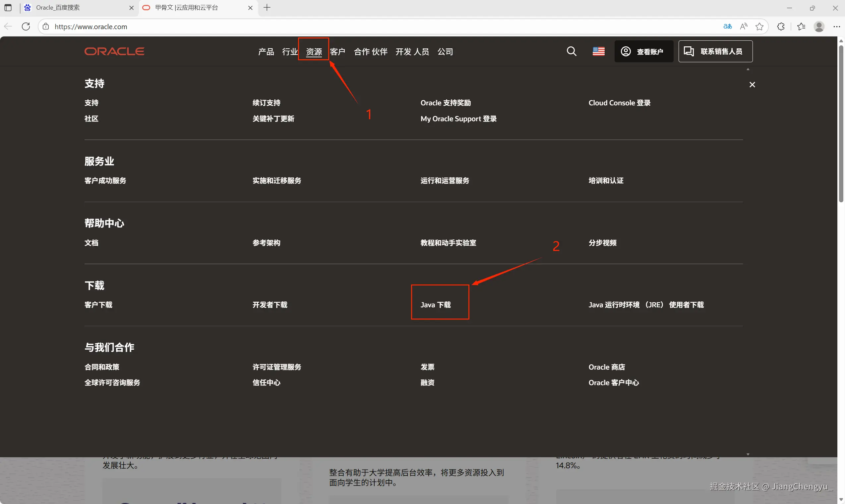Open browser settings ellipsis menu
This screenshot has height=504, width=845.
point(836,26)
